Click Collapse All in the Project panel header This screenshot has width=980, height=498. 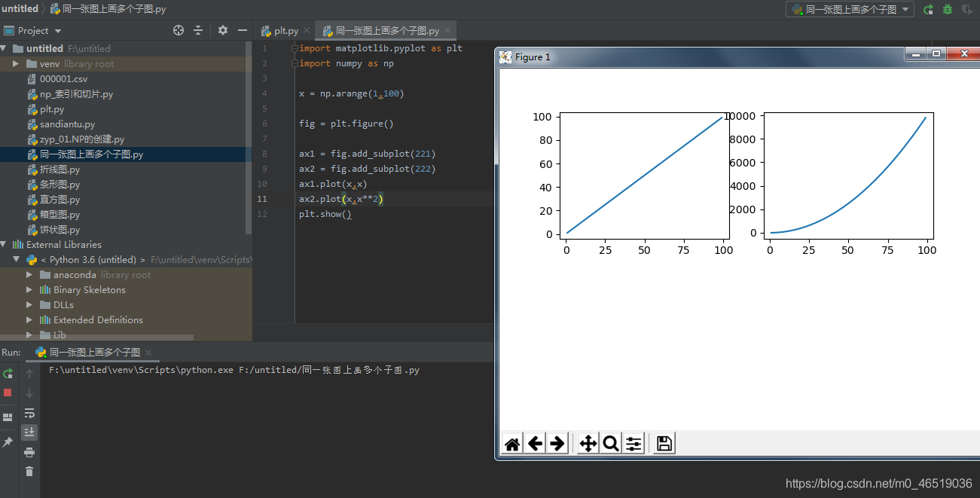198,30
